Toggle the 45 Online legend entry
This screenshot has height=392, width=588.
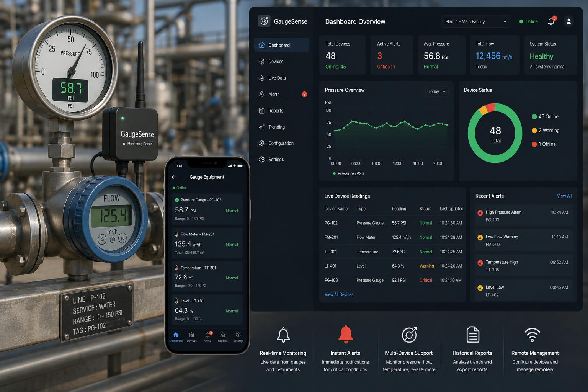pyautogui.click(x=545, y=117)
